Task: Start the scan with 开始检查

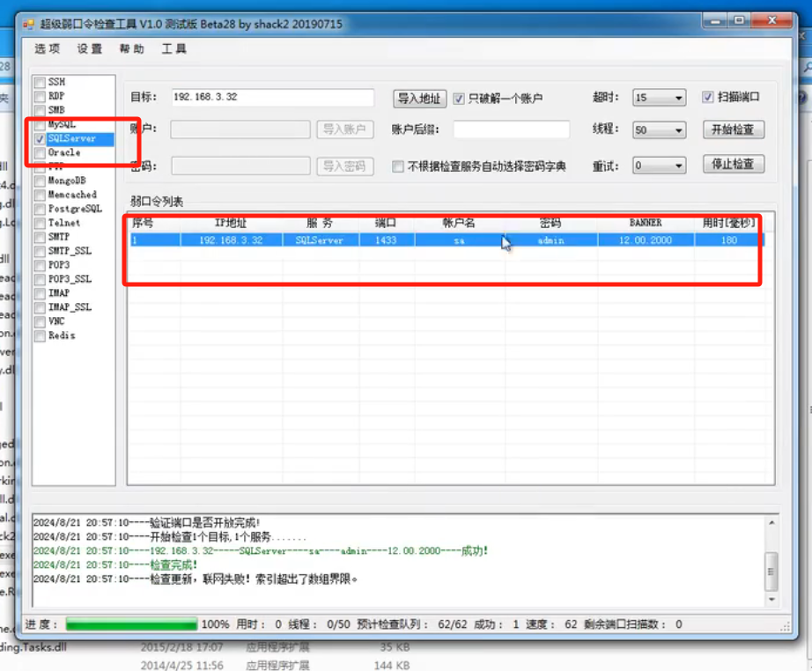Action: pos(734,129)
